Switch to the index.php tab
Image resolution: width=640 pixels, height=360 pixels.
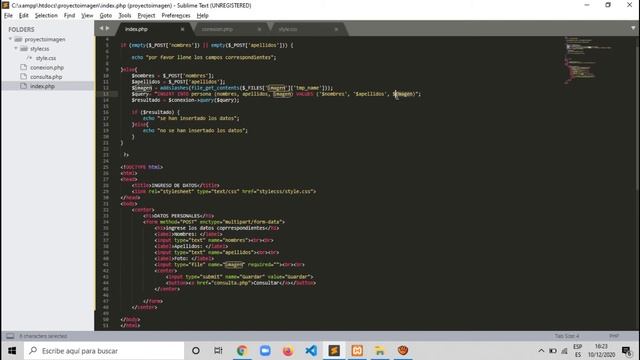136,29
